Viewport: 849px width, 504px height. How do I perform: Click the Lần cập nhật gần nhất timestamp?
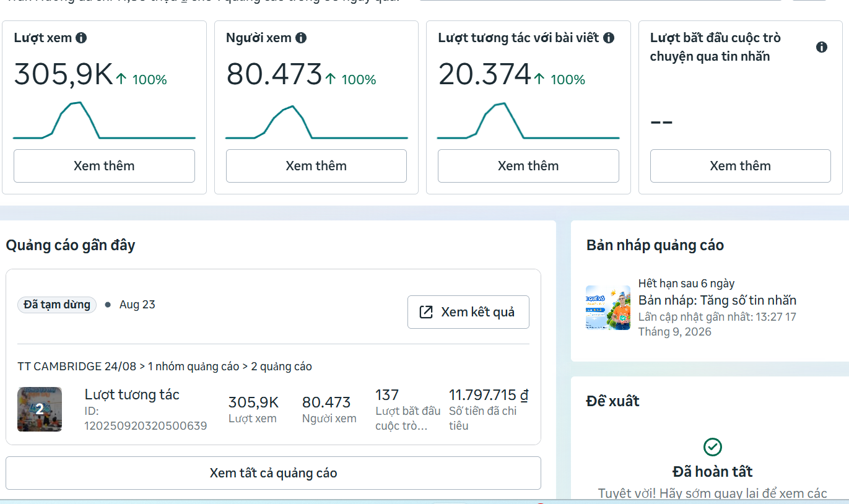717,324
